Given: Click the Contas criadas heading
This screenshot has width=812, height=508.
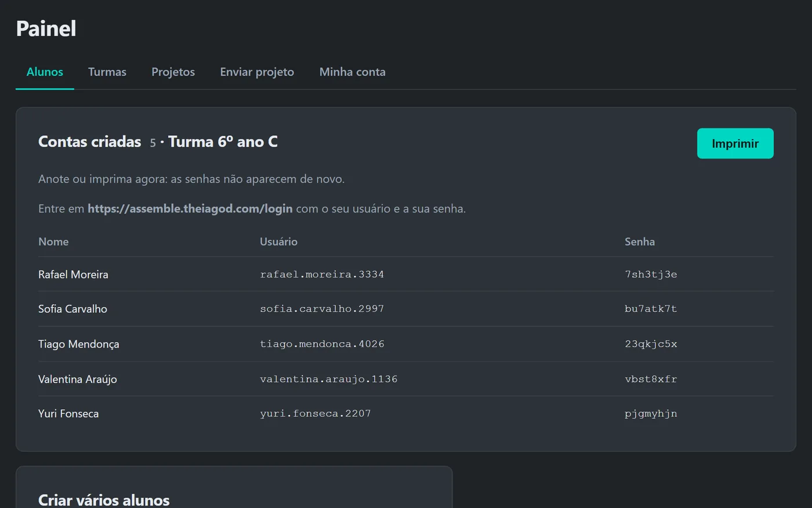Looking at the screenshot, I should tap(90, 142).
